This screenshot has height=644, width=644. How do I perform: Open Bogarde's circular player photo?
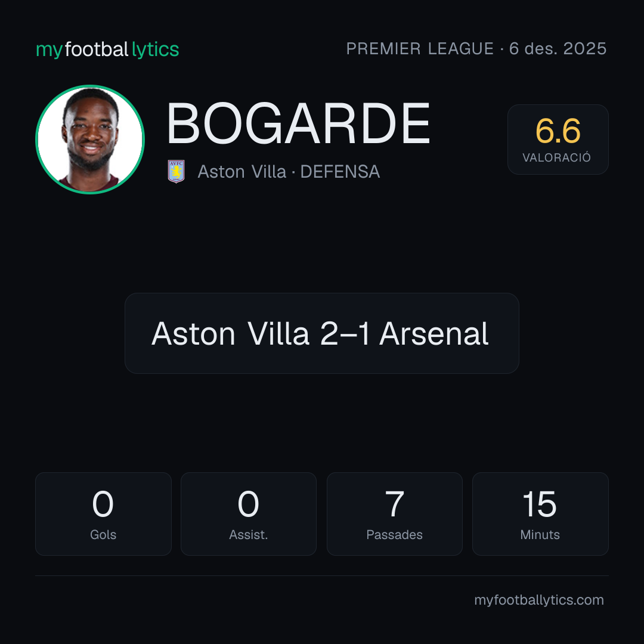[90, 139]
